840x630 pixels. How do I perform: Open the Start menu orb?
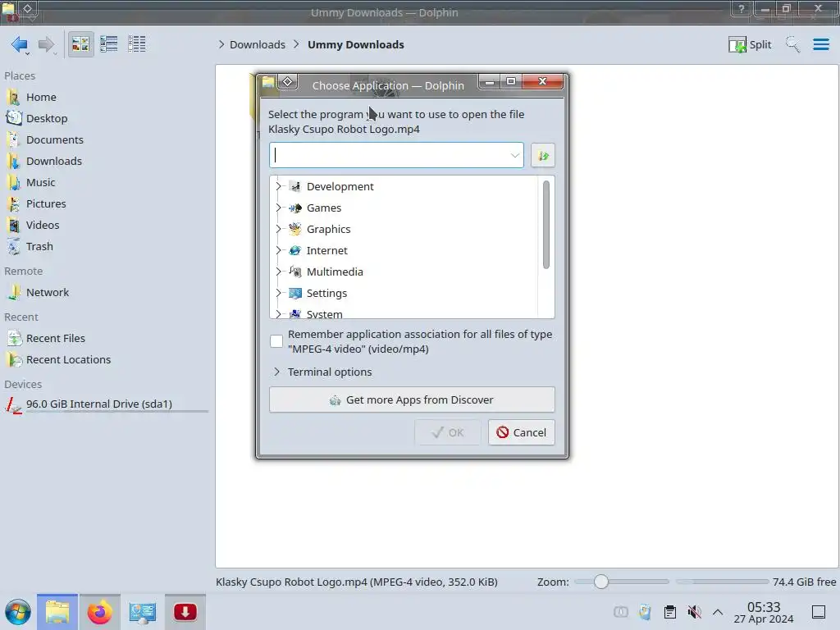pos(18,612)
